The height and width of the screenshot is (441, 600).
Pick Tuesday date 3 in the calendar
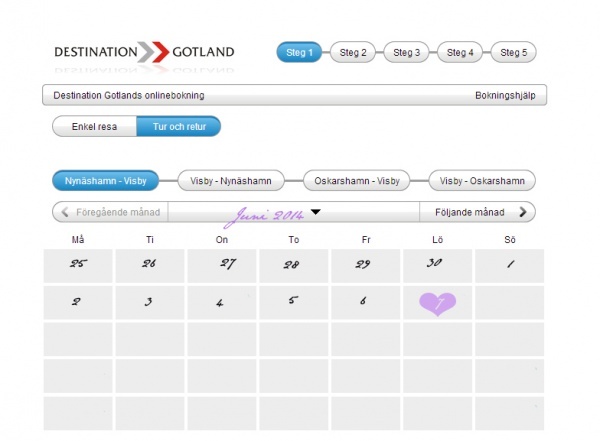(x=150, y=303)
